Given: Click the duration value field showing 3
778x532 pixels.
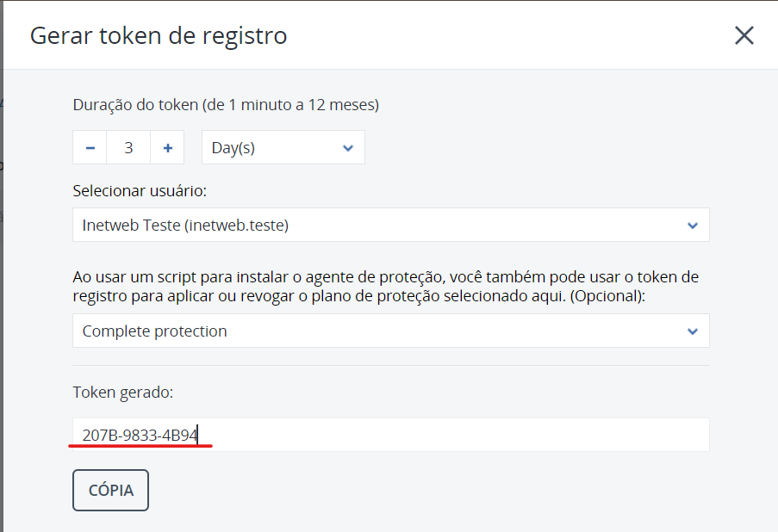Looking at the screenshot, I should click(128, 148).
